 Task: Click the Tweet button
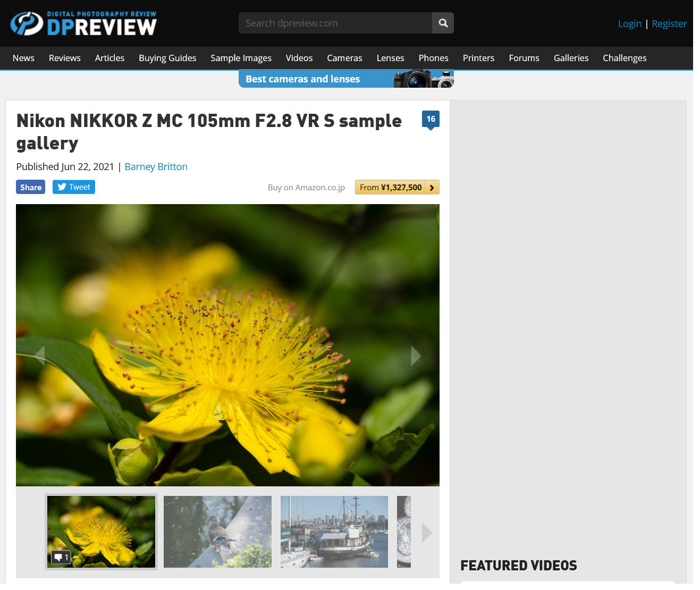click(x=74, y=187)
